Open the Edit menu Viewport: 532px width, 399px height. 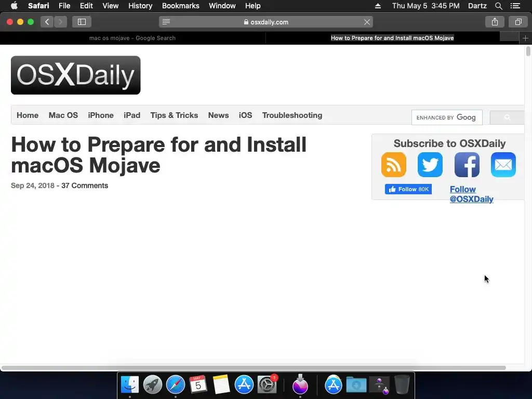pos(86,6)
